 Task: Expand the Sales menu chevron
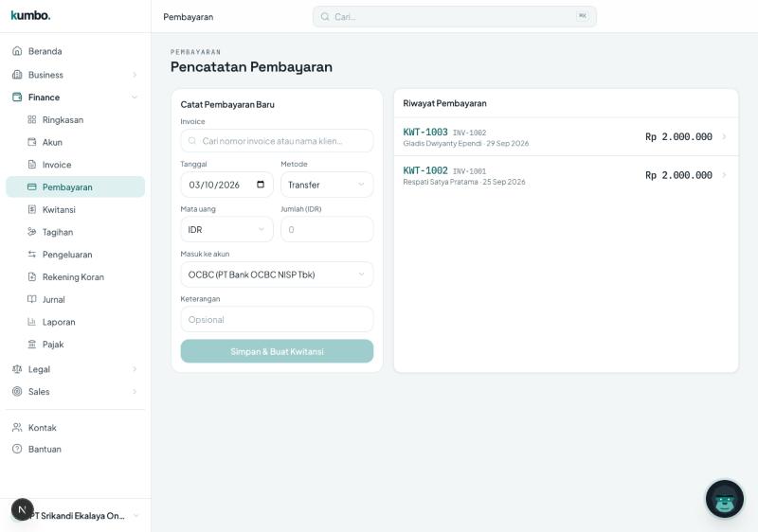click(x=135, y=392)
